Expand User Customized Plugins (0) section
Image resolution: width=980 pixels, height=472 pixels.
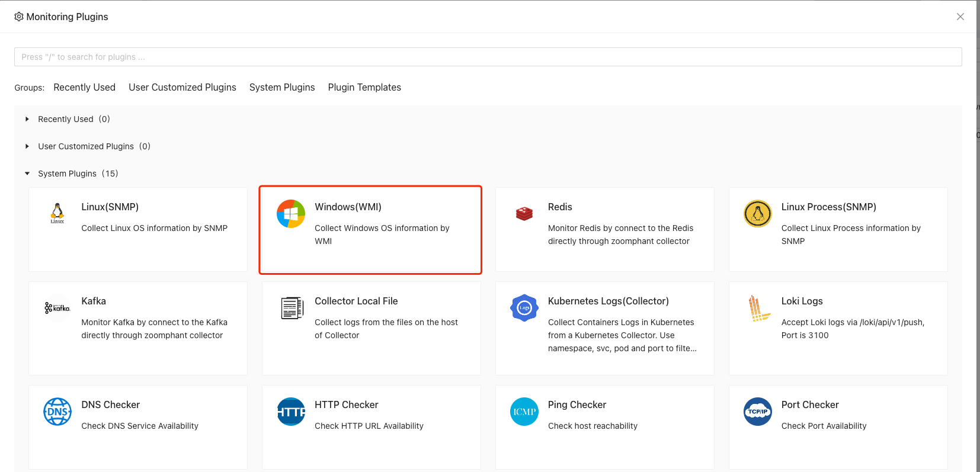pyautogui.click(x=27, y=146)
